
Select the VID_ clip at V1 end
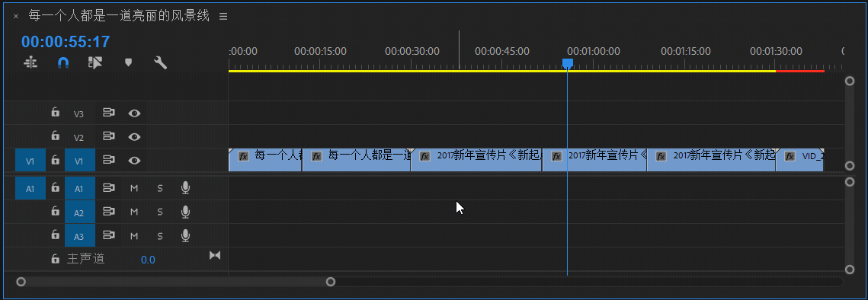pyautogui.click(x=799, y=160)
